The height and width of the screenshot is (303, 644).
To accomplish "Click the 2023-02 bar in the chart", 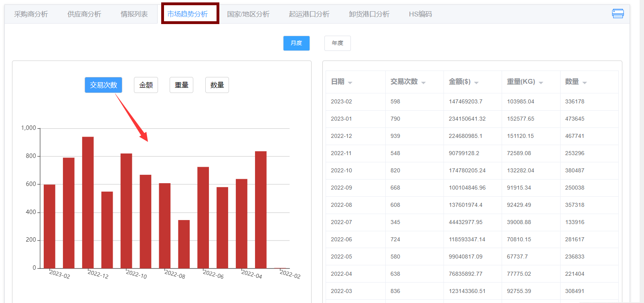I will click(x=49, y=226).
